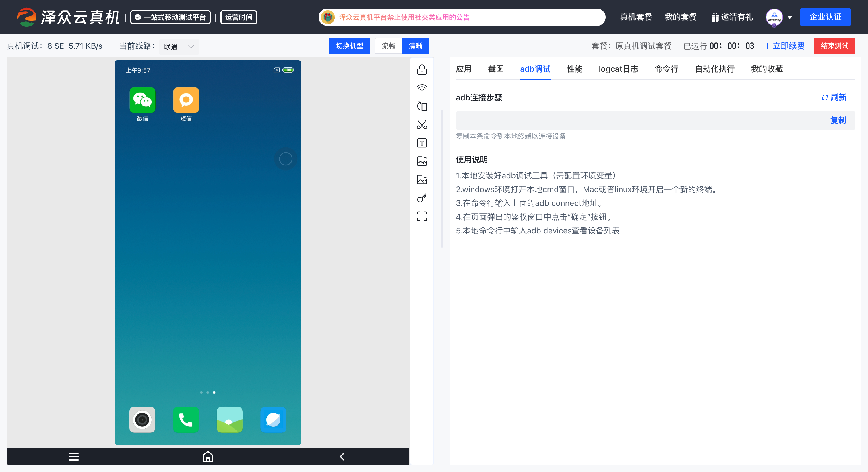Select 清晰 clear quality mode
Screen dimensions: 868x472
(415, 46)
